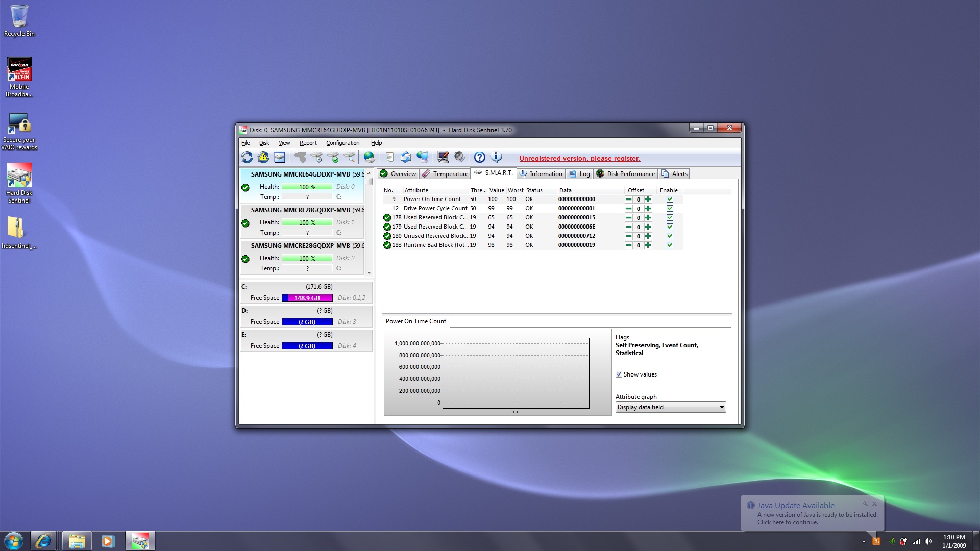This screenshot has height=551, width=980.
Task: Open the View menu
Action: [284, 143]
